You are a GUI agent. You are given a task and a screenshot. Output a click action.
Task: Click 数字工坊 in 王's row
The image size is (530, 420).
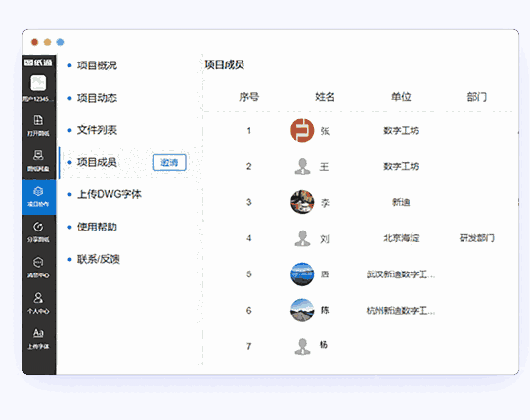click(401, 166)
